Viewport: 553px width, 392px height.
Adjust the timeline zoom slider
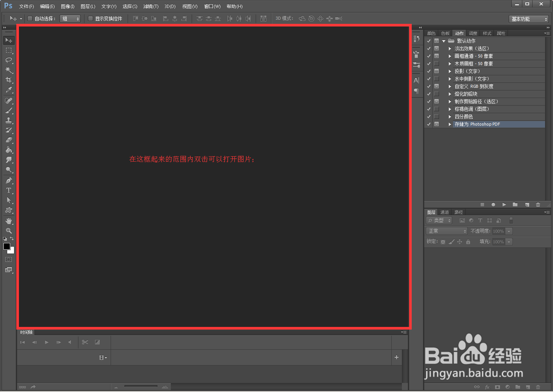(141, 386)
